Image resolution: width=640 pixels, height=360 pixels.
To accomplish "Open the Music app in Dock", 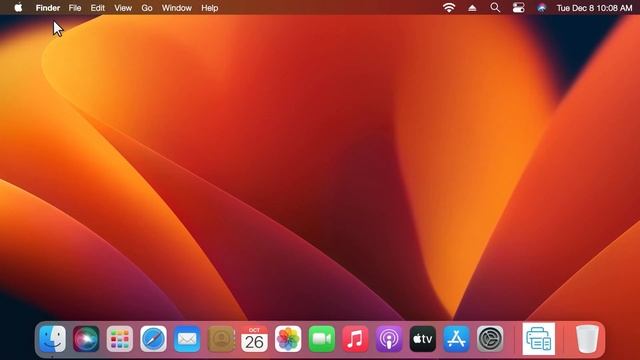I will point(356,339).
